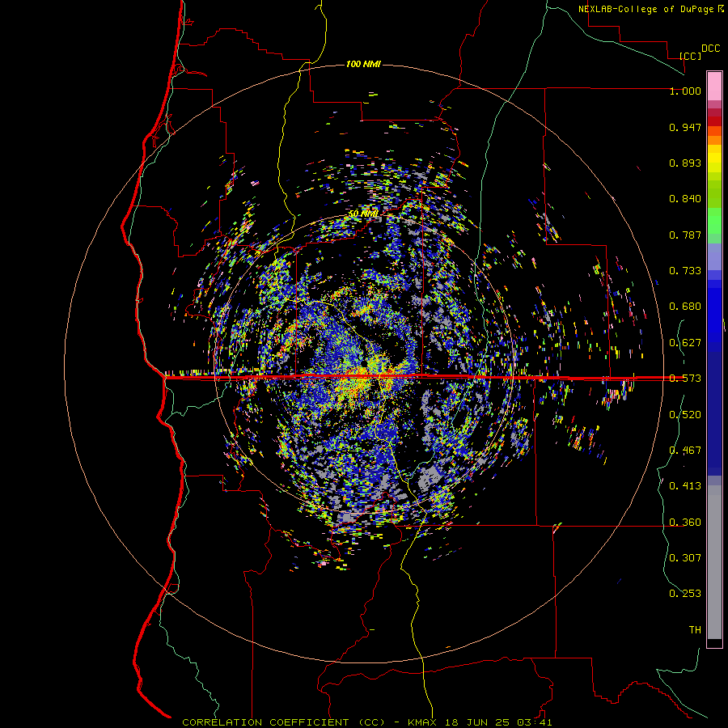Click the 0.840 scale value

point(685,199)
